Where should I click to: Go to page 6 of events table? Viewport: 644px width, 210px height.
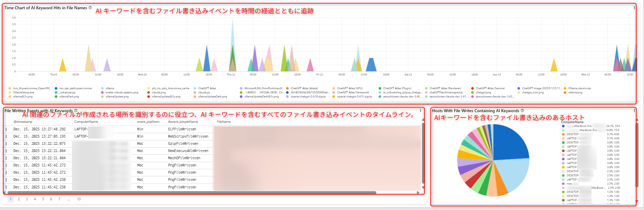click(x=51, y=199)
